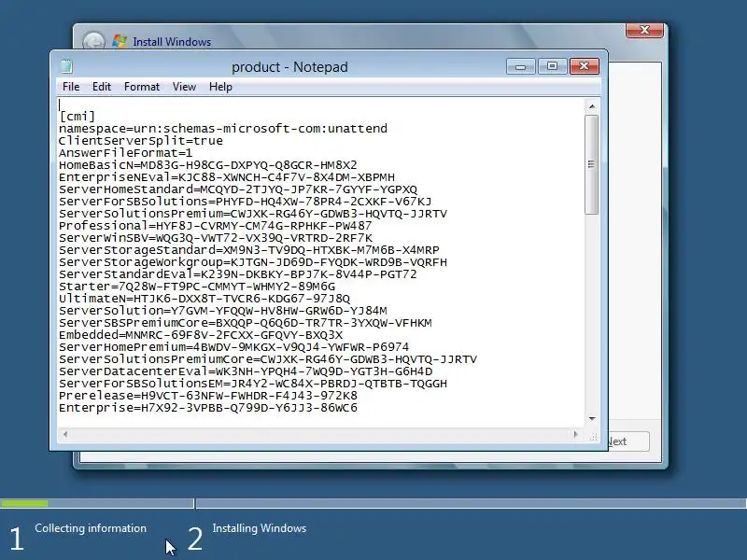Click the ServerSolutionsPremiumCore key line

tap(268, 359)
